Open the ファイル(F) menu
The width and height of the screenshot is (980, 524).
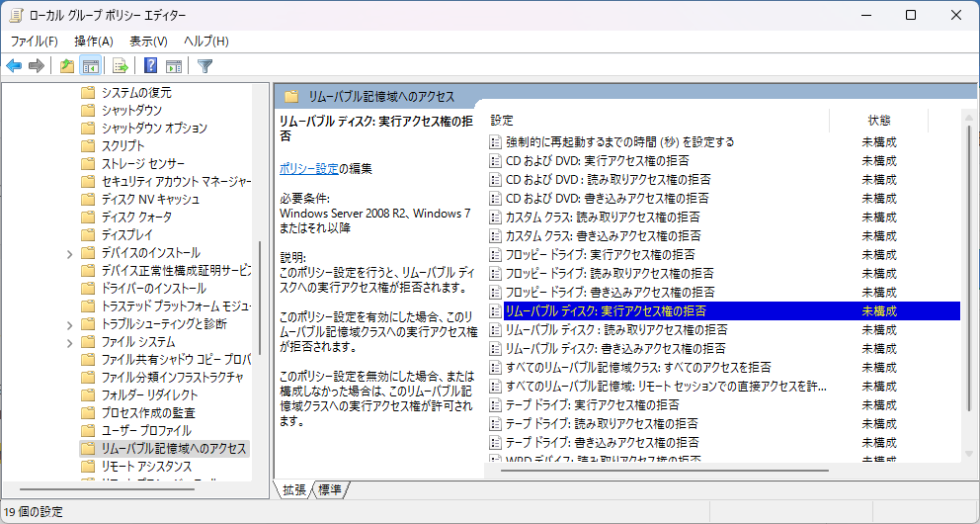click(34, 42)
